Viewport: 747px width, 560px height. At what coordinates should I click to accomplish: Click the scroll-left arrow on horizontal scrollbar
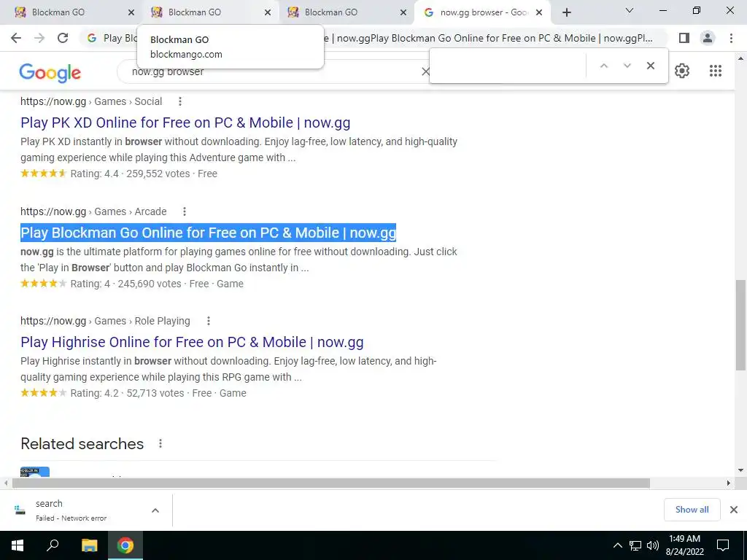(6, 483)
